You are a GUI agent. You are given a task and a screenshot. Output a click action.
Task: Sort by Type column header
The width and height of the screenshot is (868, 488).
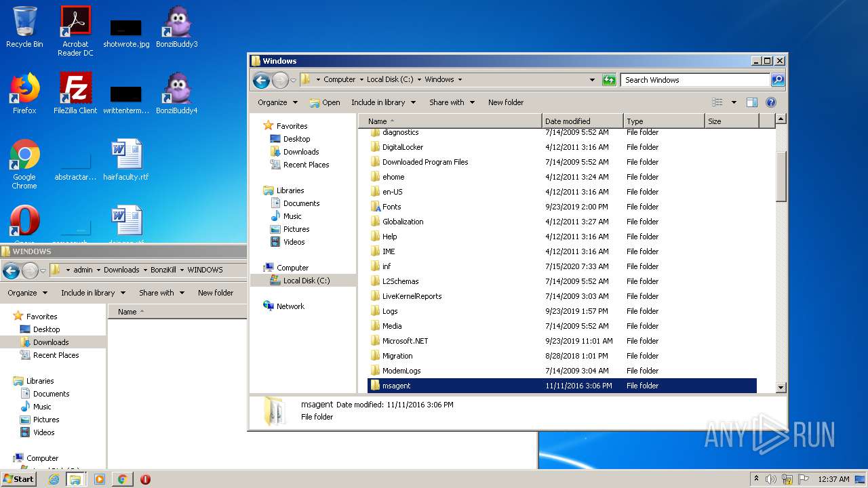(665, 121)
